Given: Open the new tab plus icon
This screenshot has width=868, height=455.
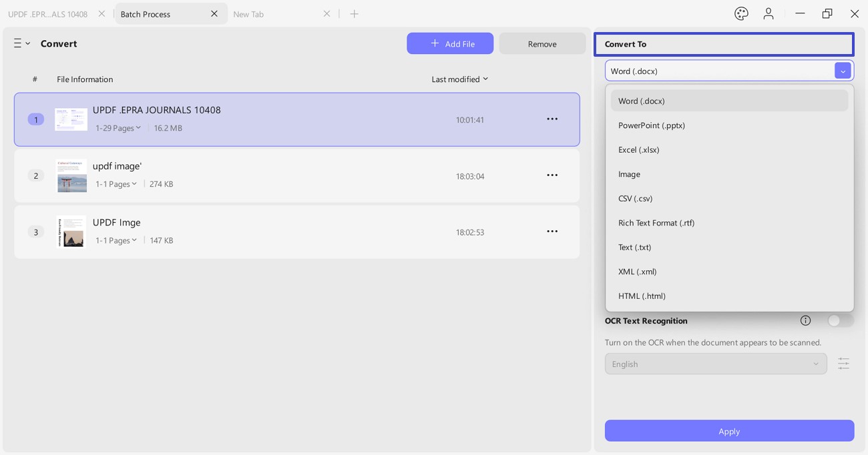Looking at the screenshot, I should (354, 14).
